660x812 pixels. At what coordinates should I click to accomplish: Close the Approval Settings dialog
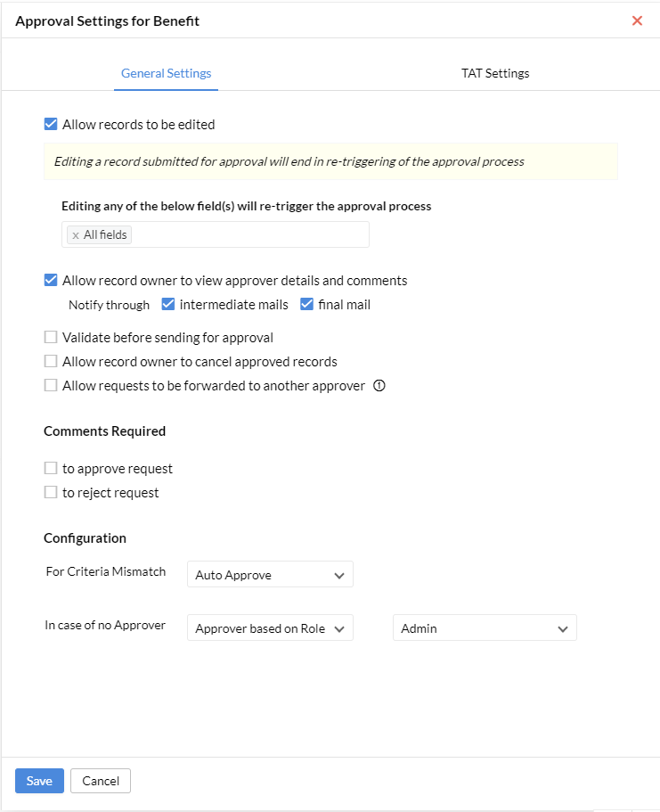tap(637, 21)
